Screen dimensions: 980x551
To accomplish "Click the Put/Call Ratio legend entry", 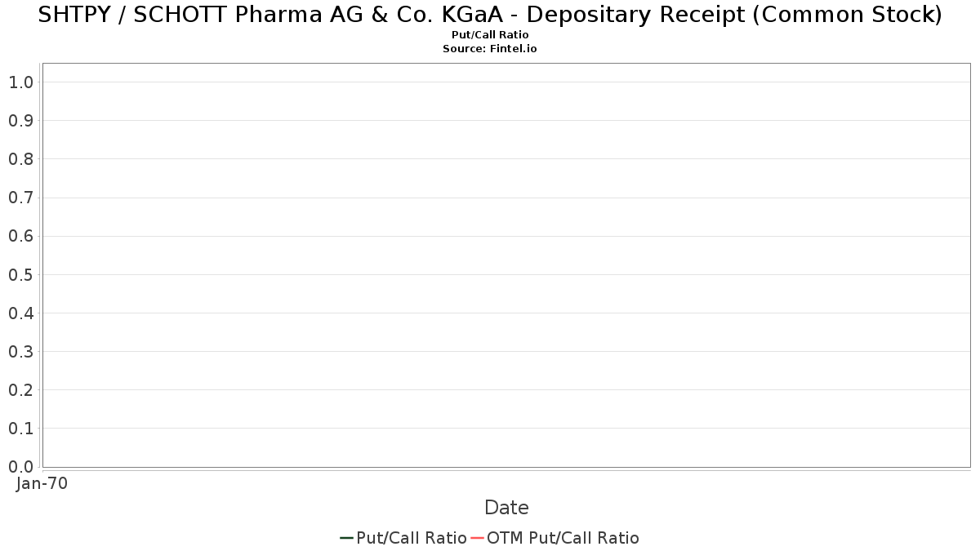I will click(403, 538).
